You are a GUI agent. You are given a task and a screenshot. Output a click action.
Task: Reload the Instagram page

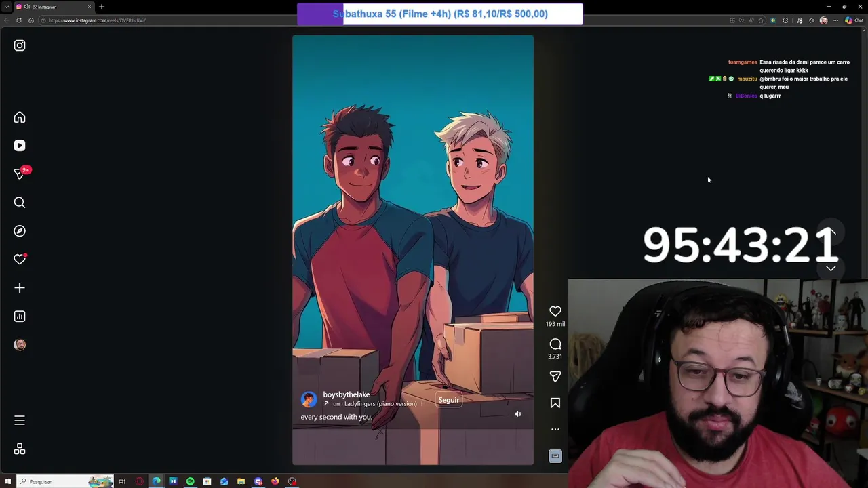pos(19,20)
